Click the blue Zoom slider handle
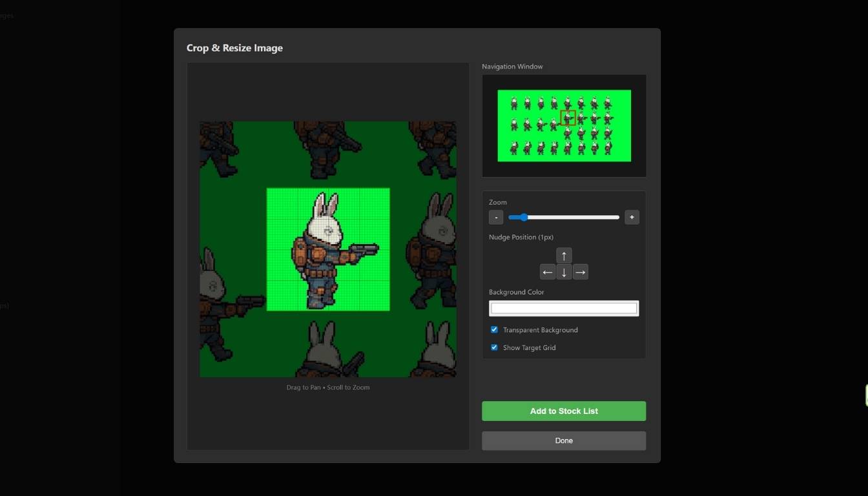This screenshot has width=868, height=496. pyautogui.click(x=523, y=218)
